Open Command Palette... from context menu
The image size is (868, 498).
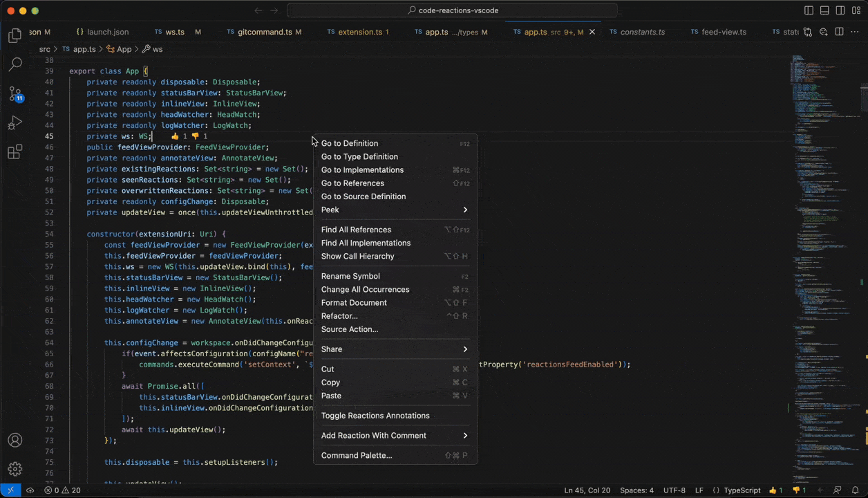click(x=395, y=455)
